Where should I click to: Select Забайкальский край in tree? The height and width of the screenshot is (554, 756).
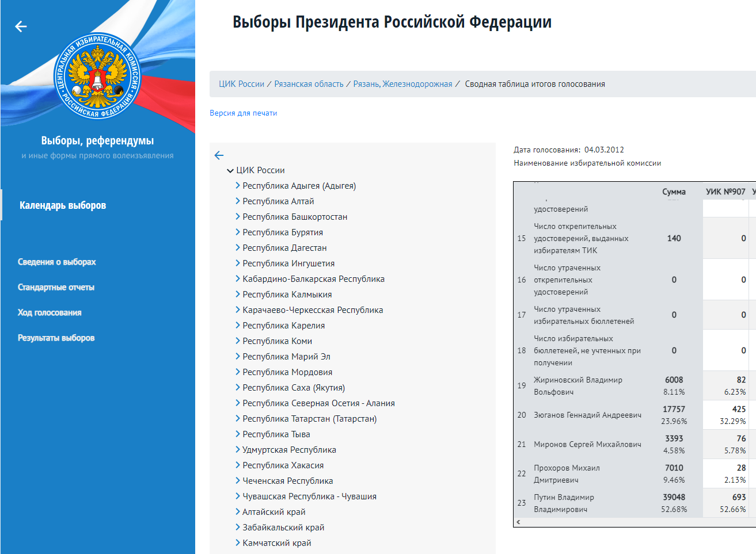click(283, 528)
